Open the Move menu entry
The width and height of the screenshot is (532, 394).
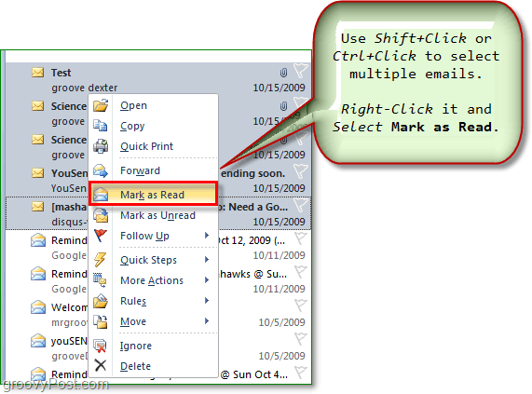(x=154, y=321)
